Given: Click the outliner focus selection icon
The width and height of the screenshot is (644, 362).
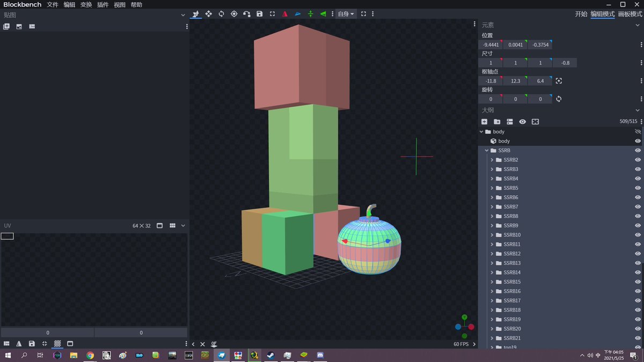Looking at the screenshot, I should [535, 122].
